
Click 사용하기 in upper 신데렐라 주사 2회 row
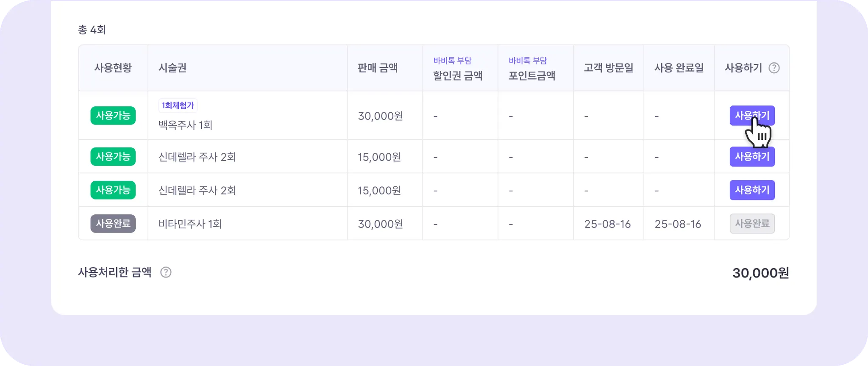[x=752, y=156]
